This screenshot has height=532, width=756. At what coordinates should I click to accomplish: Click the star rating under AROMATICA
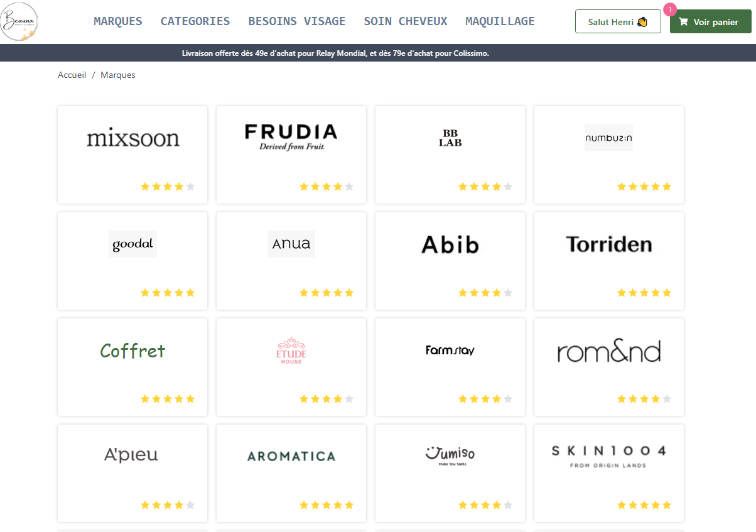tap(327, 505)
